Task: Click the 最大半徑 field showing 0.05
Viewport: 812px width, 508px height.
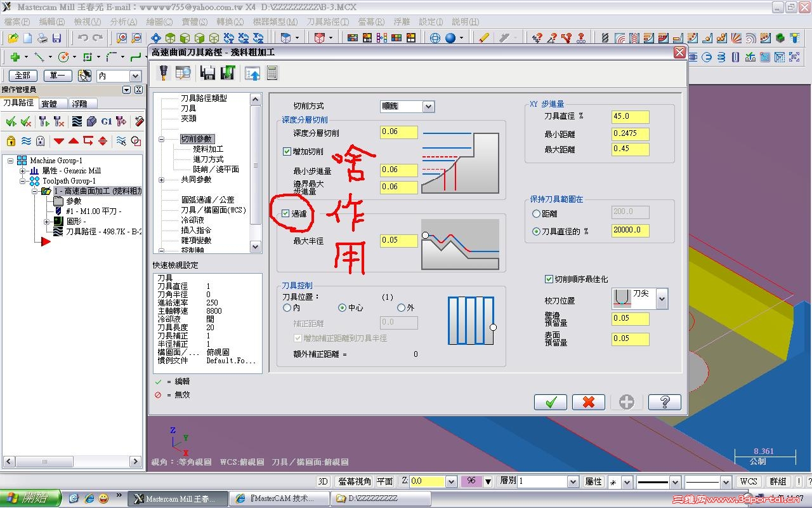Action: (400, 241)
